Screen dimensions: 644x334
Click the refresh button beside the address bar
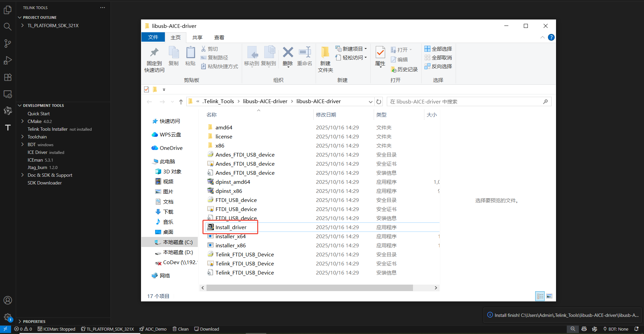[379, 101]
